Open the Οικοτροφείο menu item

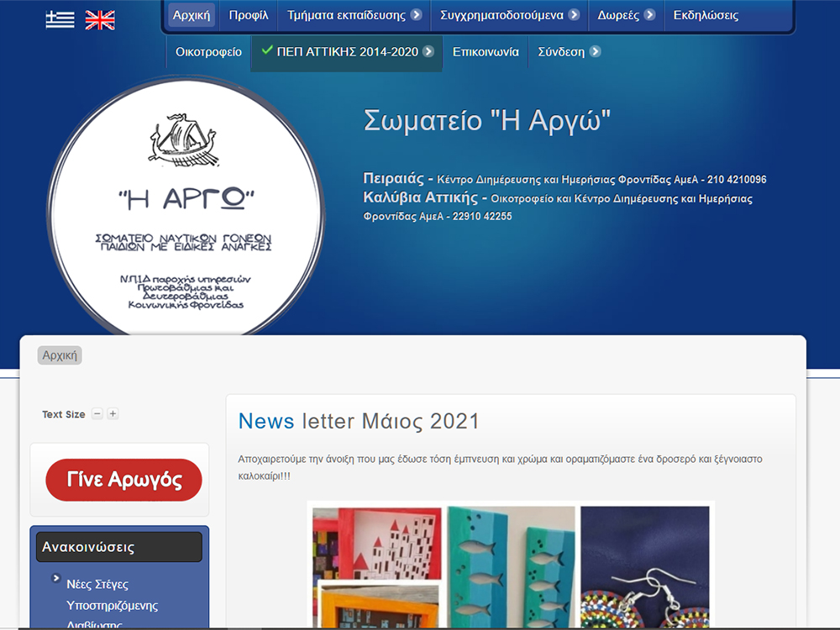pos(208,52)
